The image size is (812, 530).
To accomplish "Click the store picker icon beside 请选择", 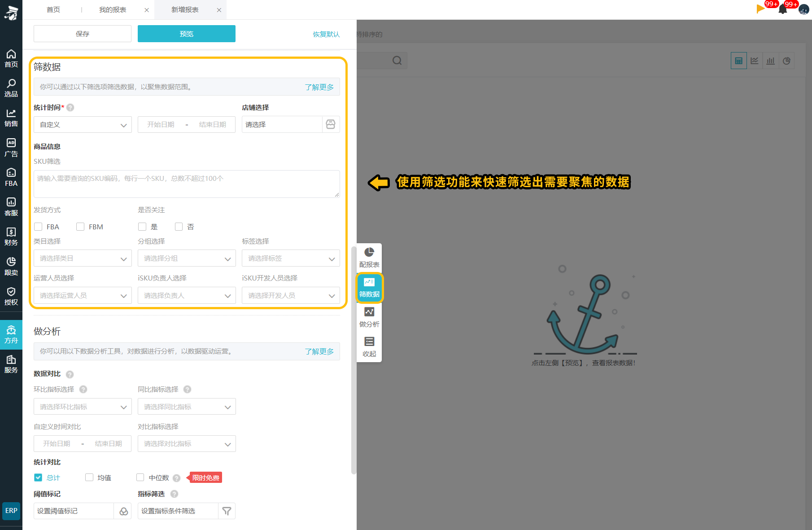I will [x=331, y=124].
